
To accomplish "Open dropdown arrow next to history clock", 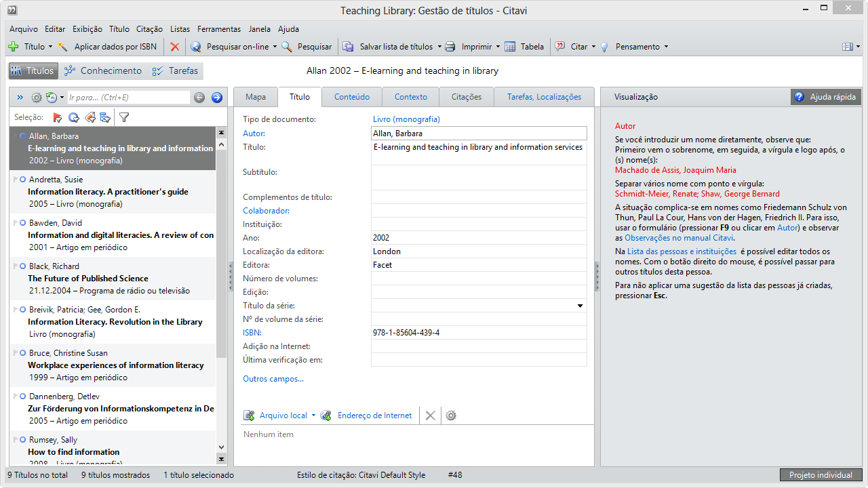I will tap(62, 98).
